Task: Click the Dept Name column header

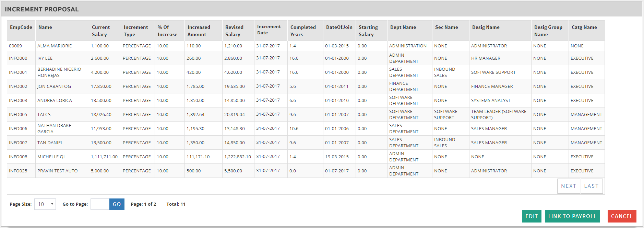Action: [403, 27]
